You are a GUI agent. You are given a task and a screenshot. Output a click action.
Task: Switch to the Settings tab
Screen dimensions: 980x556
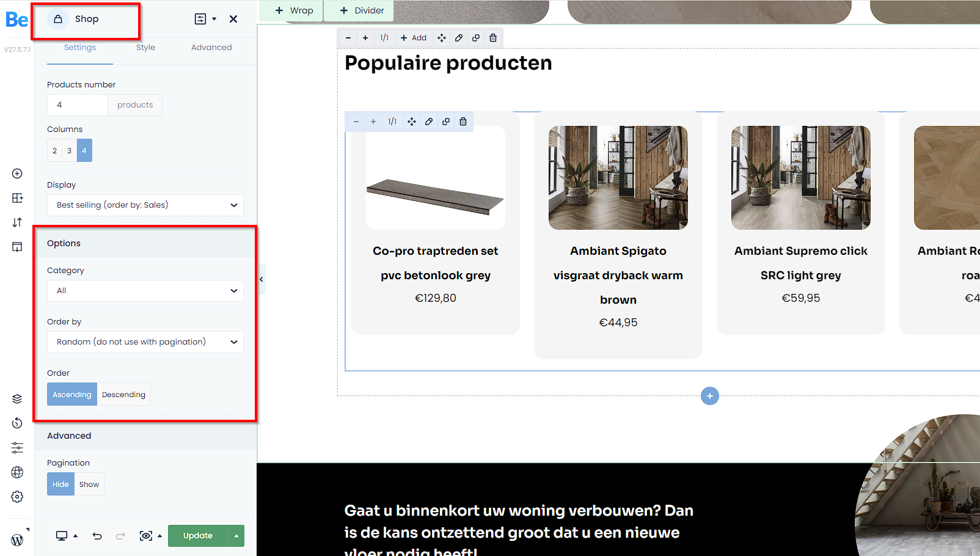click(80, 48)
